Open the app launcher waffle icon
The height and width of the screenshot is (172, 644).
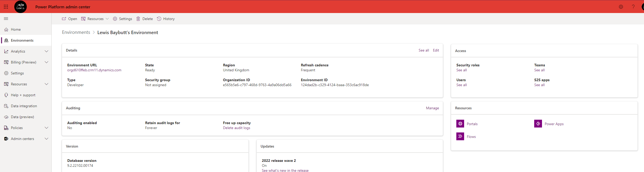(x=6, y=7)
